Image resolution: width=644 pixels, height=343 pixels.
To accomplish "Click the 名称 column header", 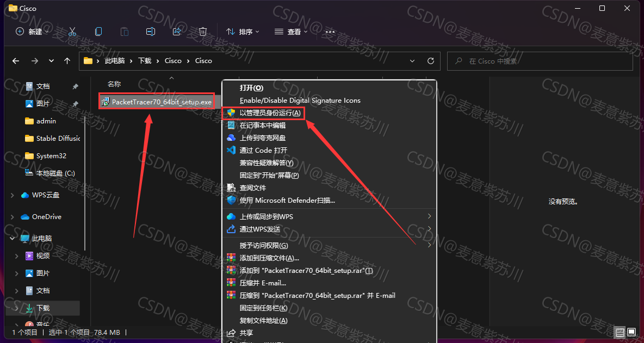I will 114,84.
